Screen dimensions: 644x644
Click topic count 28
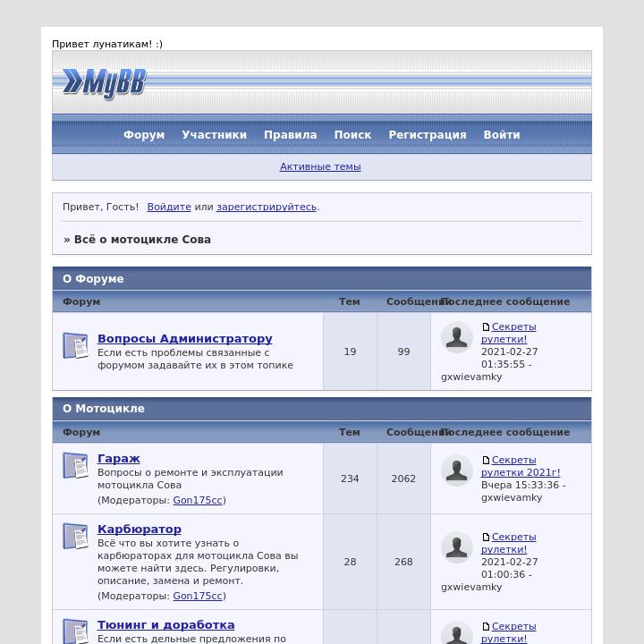[x=350, y=562]
